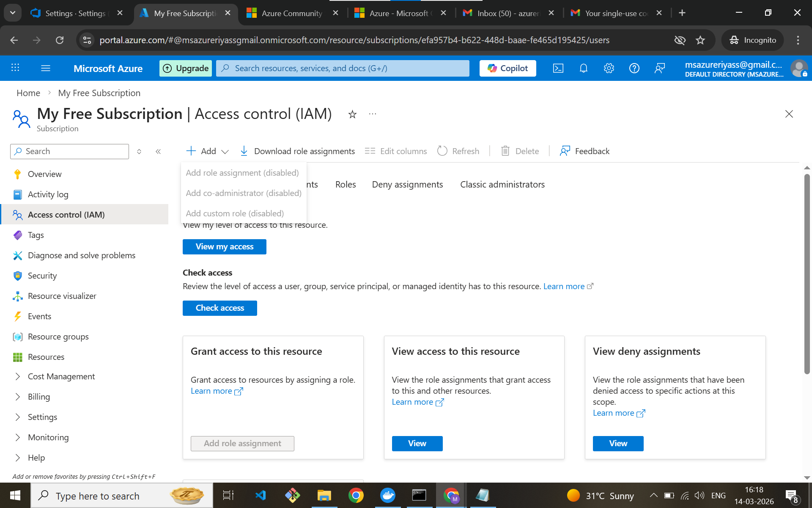This screenshot has width=812, height=508.
Task: Open the taskbar volume control
Action: point(699,495)
